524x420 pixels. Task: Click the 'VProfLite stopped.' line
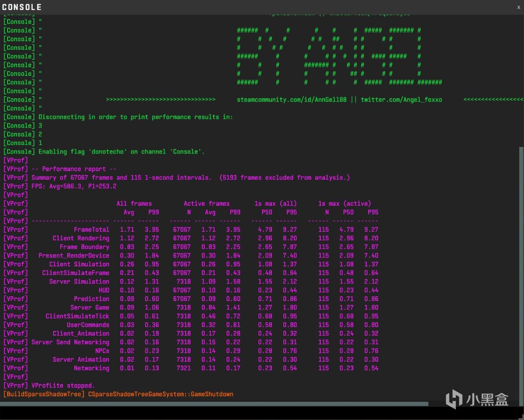[49, 385]
